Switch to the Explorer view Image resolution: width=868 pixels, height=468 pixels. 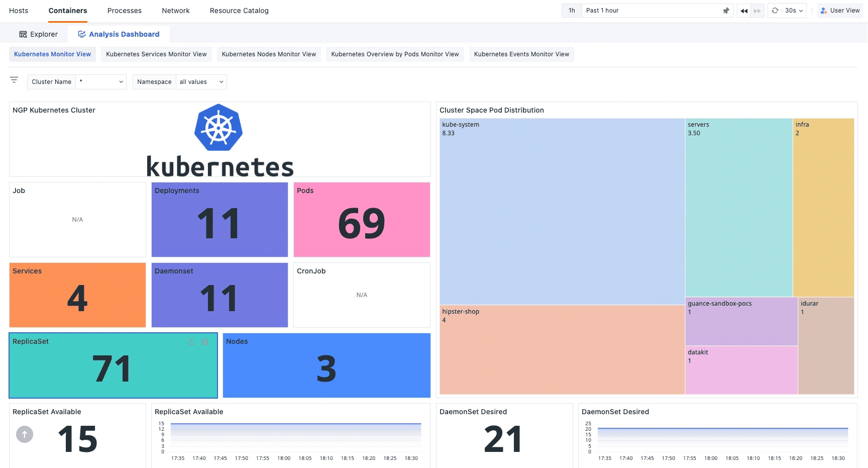pos(38,34)
